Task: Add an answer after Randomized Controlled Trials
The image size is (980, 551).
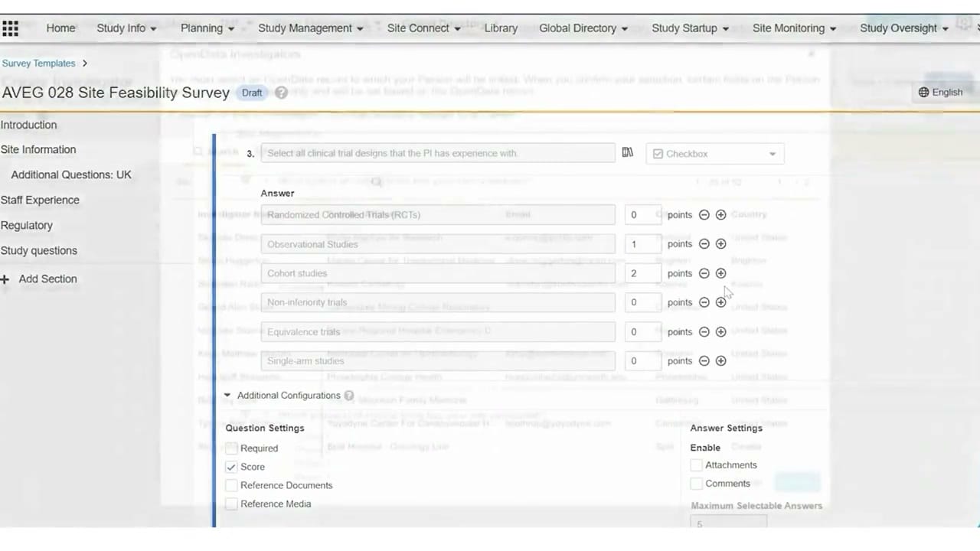Action: [720, 215]
